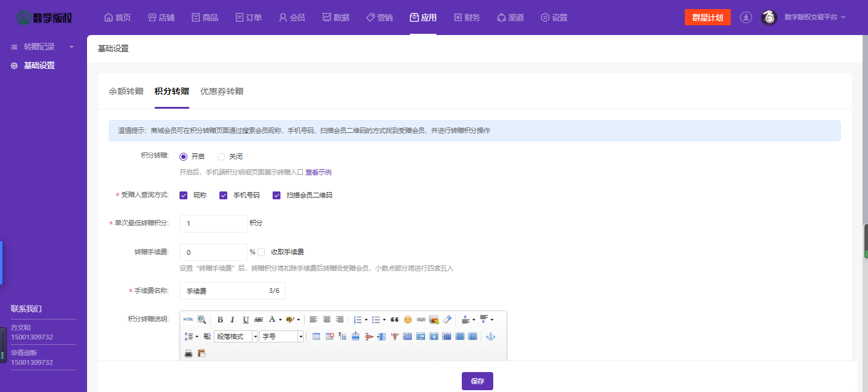The height and width of the screenshot is (392, 868).
Task: Click the download icon in header
Action: (746, 18)
